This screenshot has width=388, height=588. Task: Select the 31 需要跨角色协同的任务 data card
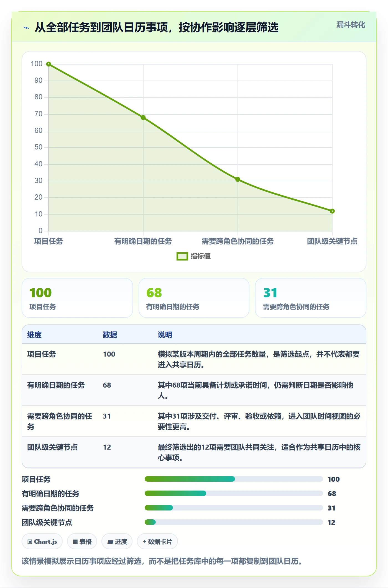(311, 298)
